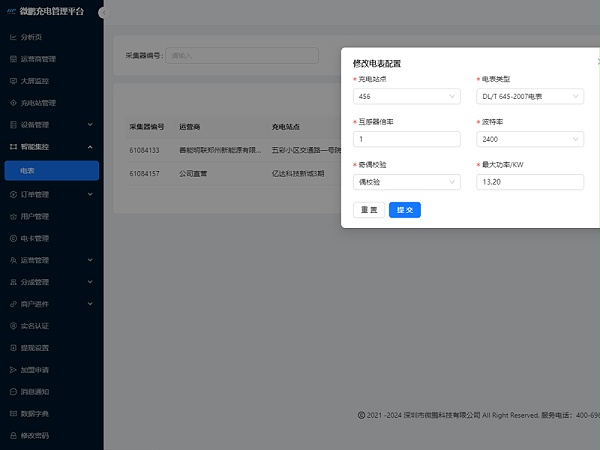This screenshot has height=450, width=600.
Task: Click the 大屏监控 monitor icon
Action: click(13, 81)
